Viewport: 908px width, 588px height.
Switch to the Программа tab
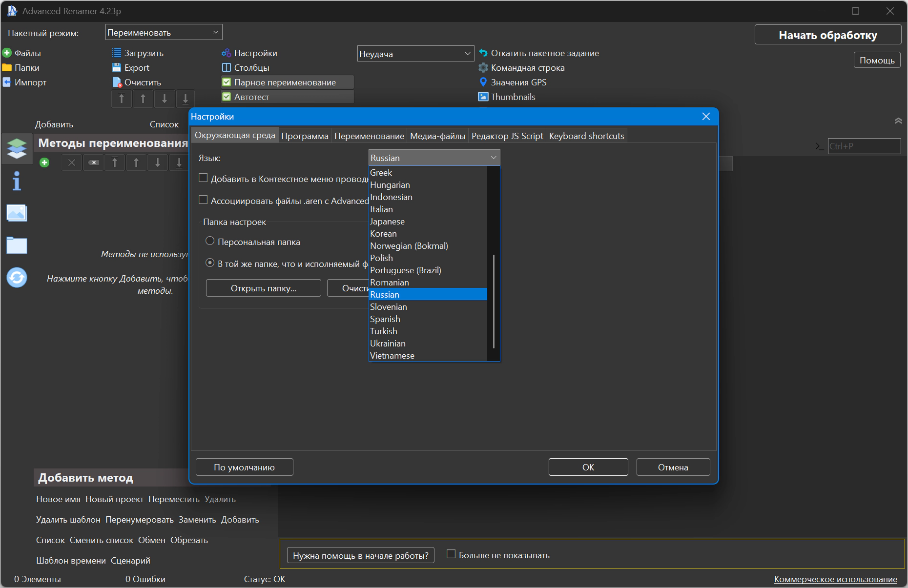pos(305,136)
